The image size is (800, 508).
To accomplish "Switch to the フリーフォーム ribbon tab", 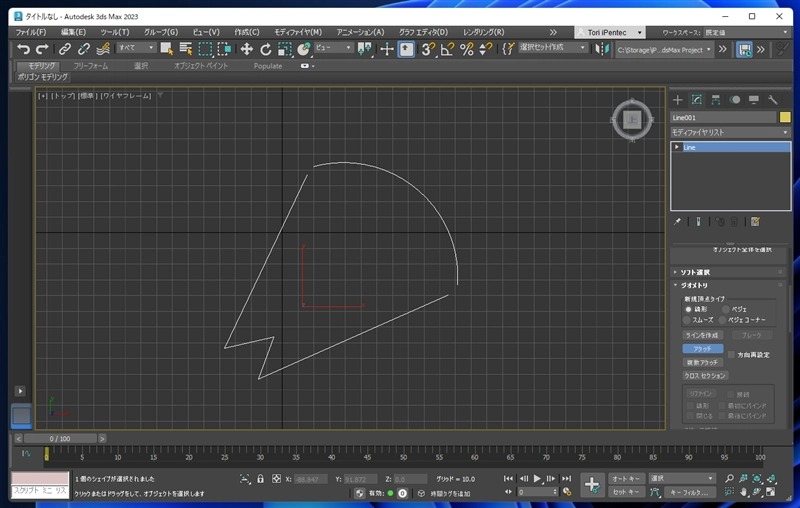I will (91, 66).
